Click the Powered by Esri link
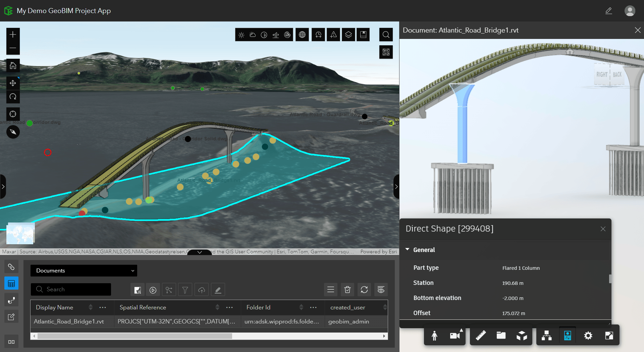Viewport: 644px width, 352px height. (x=378, y=251)
